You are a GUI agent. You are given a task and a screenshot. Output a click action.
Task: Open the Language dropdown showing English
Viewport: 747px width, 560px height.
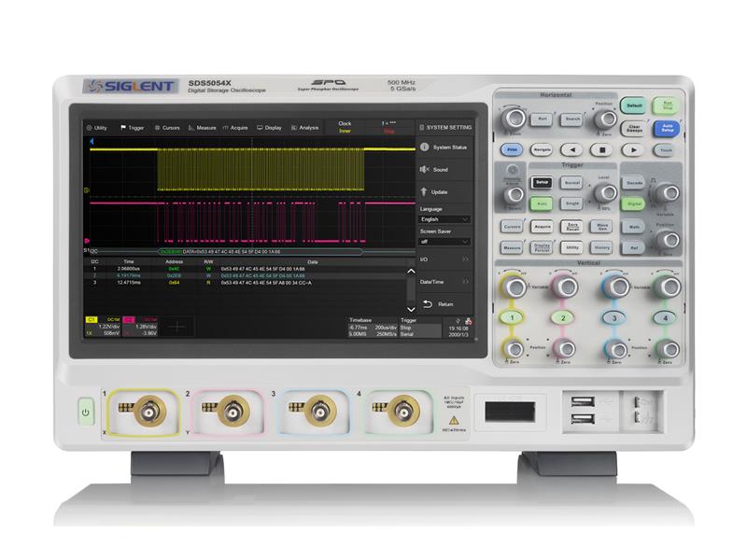click(444, 219)
